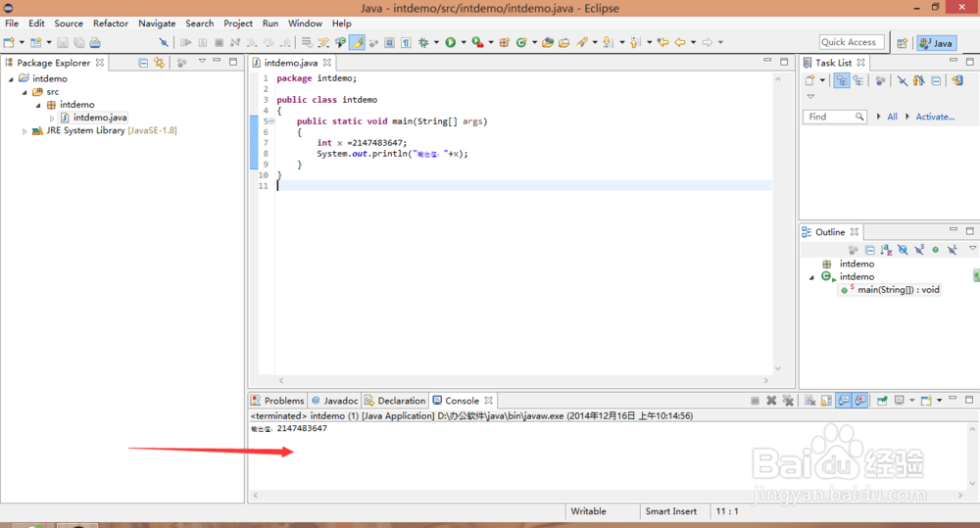Image resolution: width=980 pixels, height=528 pixels.
Task: Open the Debug button dropdown arrow
Action: [436, 42]
